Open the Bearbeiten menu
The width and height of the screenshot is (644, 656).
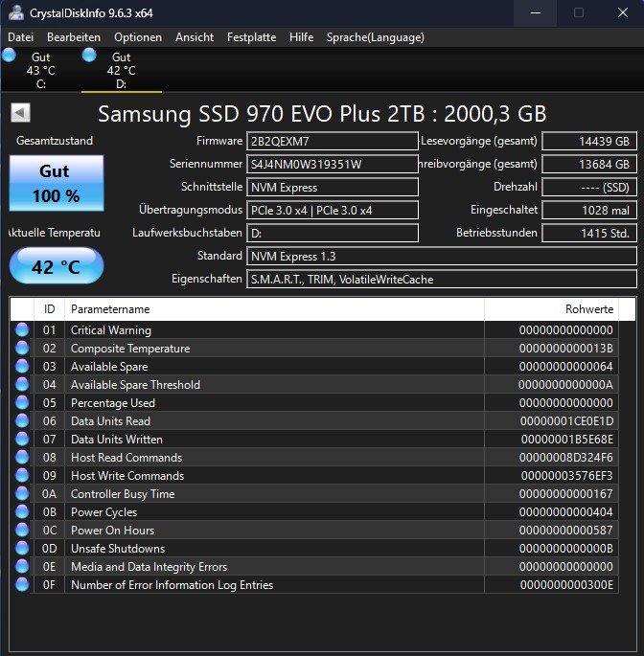[74, 37]
